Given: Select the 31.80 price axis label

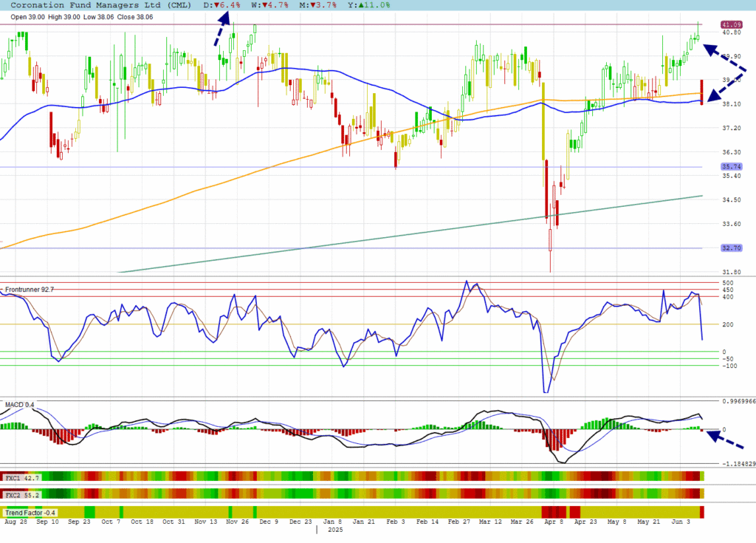Looking at the screenshot, I should tap(732, 272).
